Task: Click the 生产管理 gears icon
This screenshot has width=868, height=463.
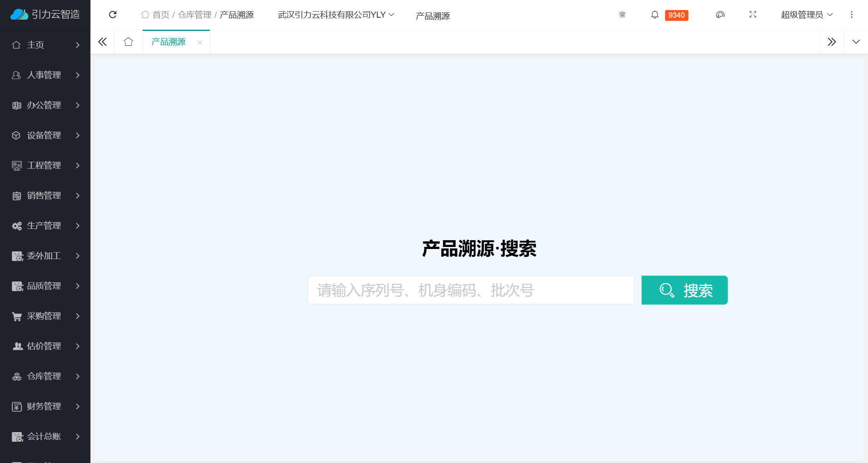Action: [x=16, y=226]
